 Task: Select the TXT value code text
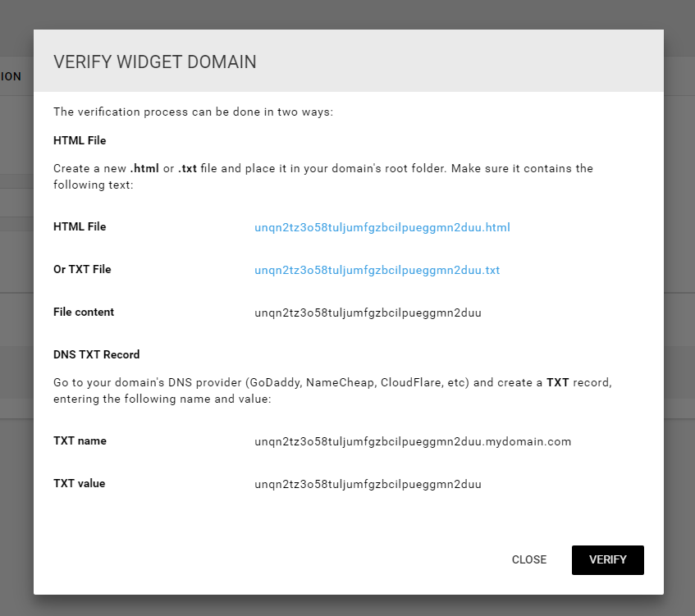point(368,484)
